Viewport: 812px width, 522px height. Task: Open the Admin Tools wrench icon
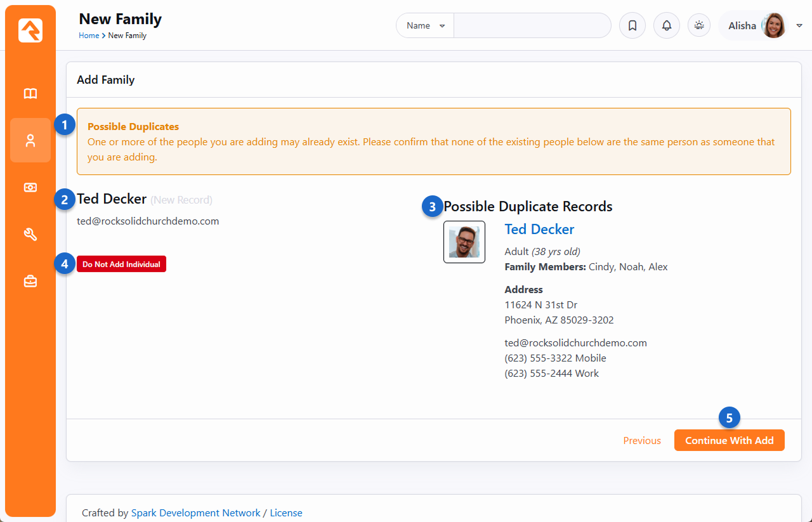click(x=30, y=235)
